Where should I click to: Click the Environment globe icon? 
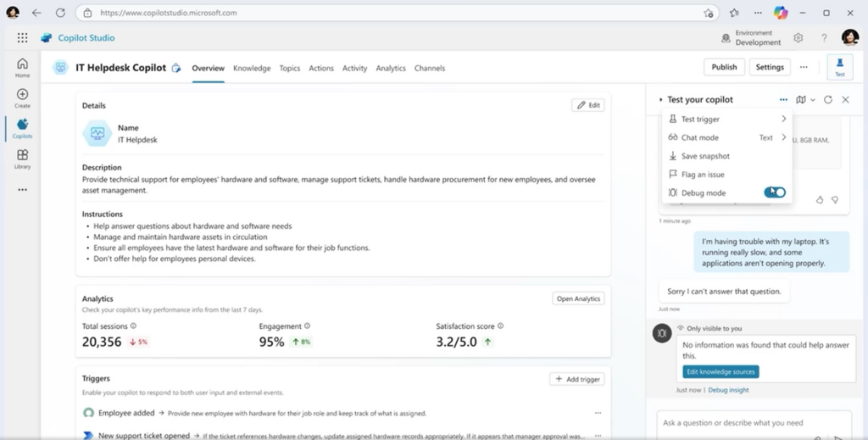tap(726, 38)
